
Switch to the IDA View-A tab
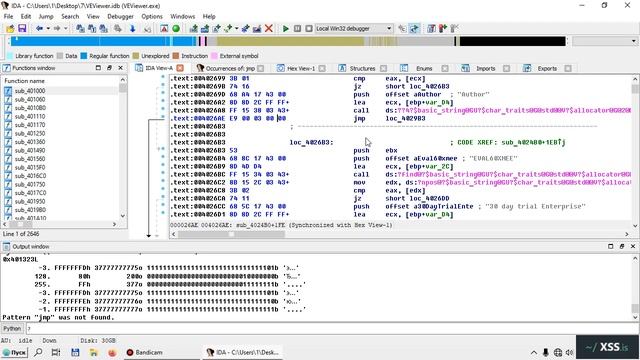pyautogui.click(x=159, y=68)
